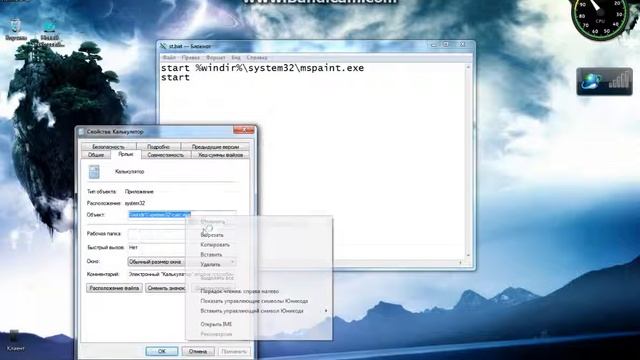
Task: Click the Калькулятор icon in properties dialog
Action: (x=94, y=171)
